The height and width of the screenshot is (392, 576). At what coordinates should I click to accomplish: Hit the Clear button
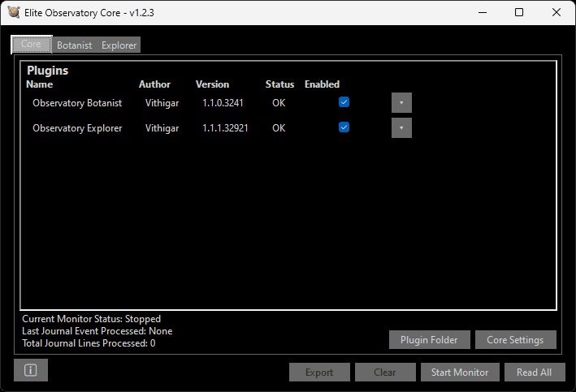pyautogui.click(x=385, y=372)
